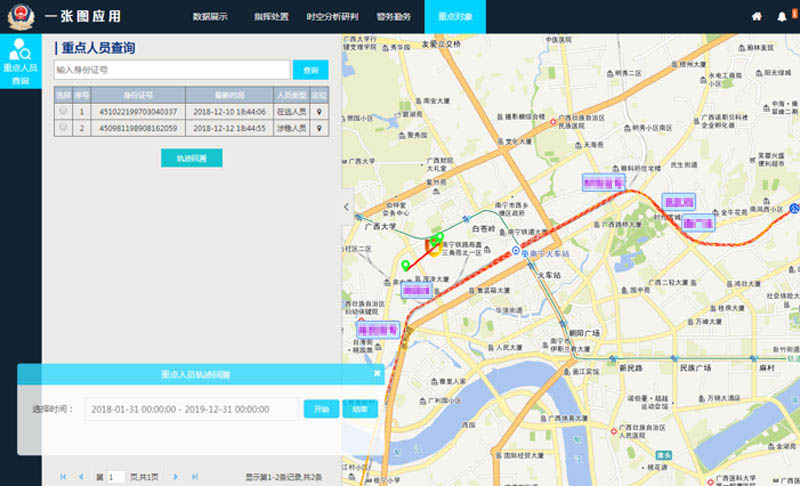Screen dimensions: 800x486
Task: Click the 轨迹回溯 button
Action: point(191,158)
